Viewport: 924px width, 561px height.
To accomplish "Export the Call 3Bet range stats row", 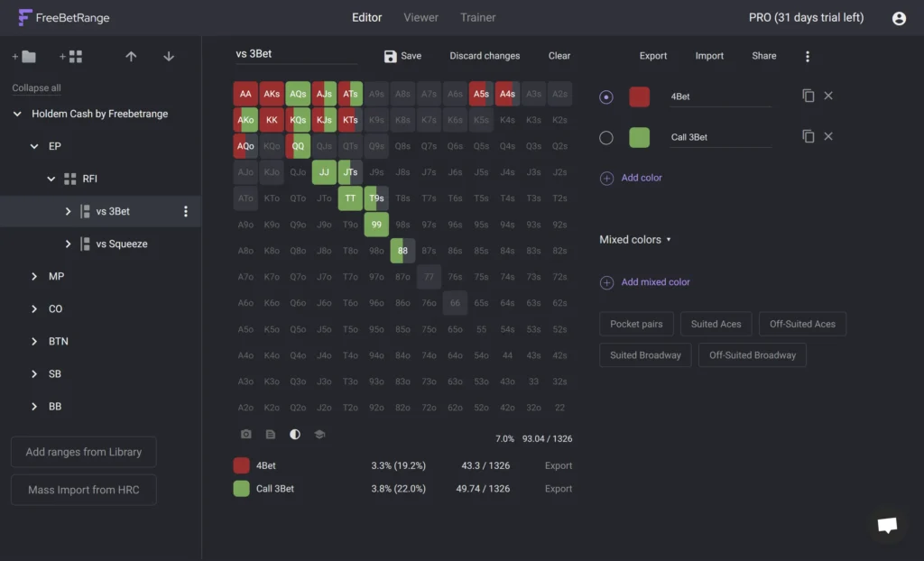I will click(x=558, y=489).
